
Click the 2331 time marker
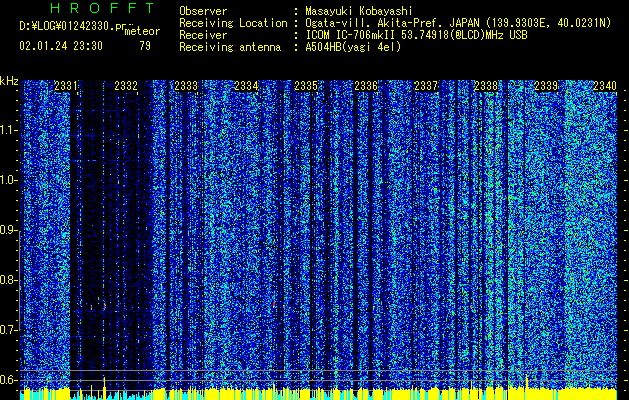point(66,86)
